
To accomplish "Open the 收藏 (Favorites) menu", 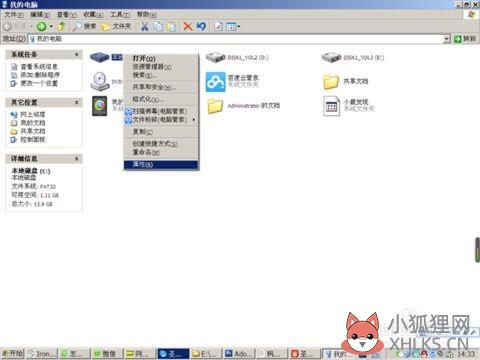I will [x=93, y=15].
